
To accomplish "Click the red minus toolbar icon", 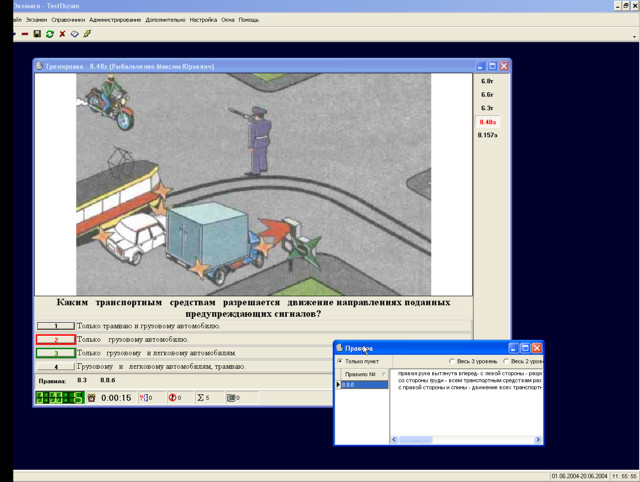I will pos(25,33).
